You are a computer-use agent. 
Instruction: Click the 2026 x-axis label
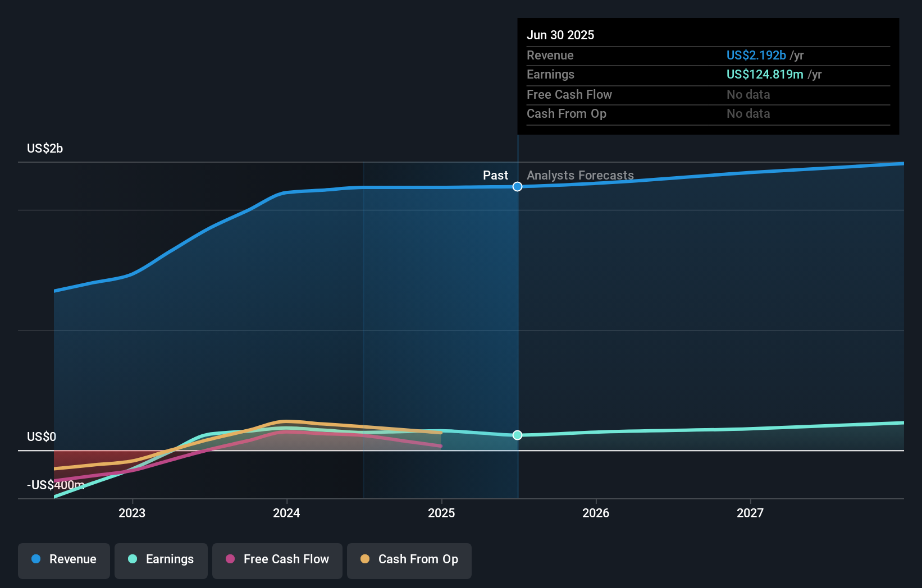pos(596,513)
